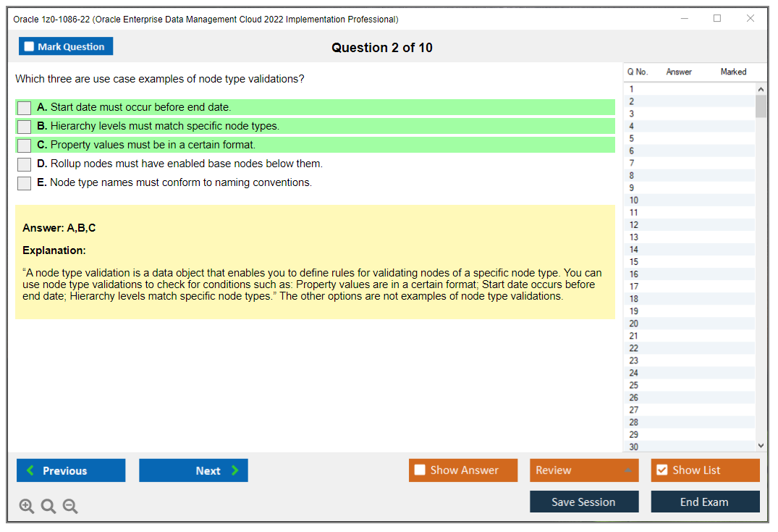
Task: Open the Review dropdown
Action: [x=583, y=470]
